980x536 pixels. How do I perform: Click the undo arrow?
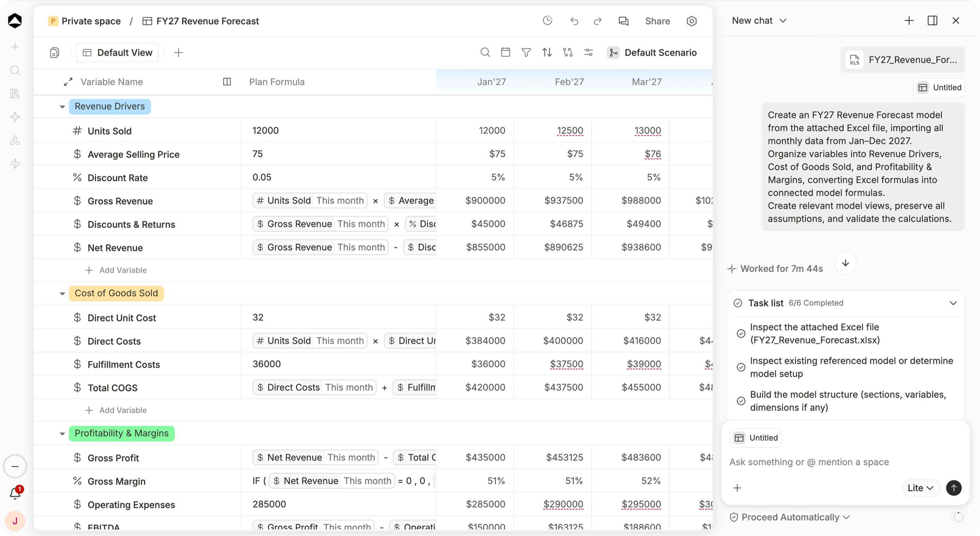574,21
